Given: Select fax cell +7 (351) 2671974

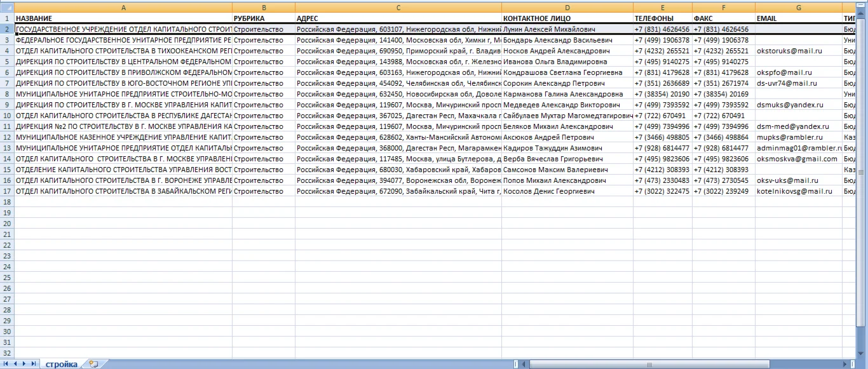Looking at the screenshot, I should (x=724, y=83).
